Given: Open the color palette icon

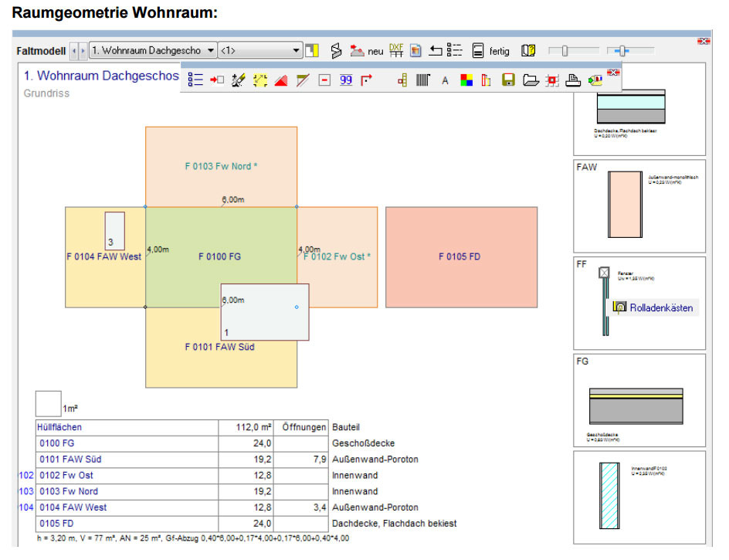Looking at the screenshot, I should point(466,80).
